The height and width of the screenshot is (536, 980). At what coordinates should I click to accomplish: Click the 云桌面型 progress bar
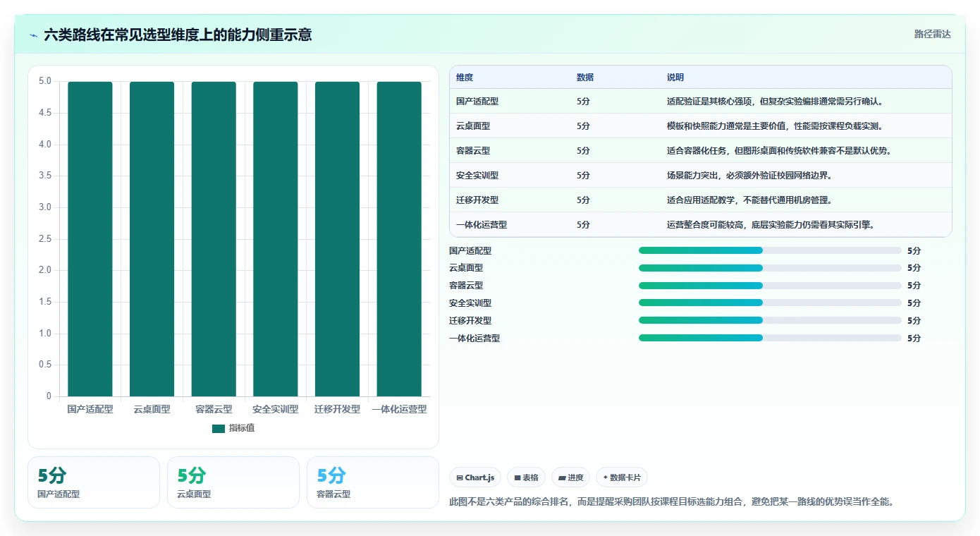pos(770,268)
